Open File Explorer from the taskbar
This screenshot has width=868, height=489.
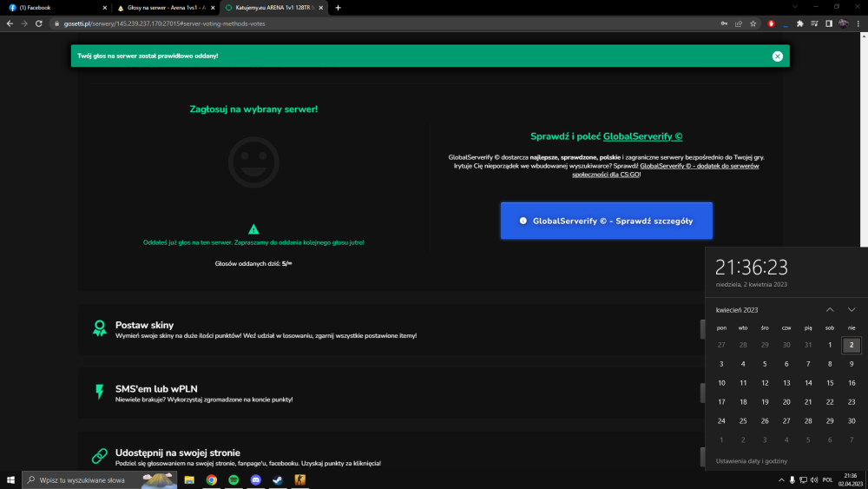pyautogui.click(x=189, y=479)
